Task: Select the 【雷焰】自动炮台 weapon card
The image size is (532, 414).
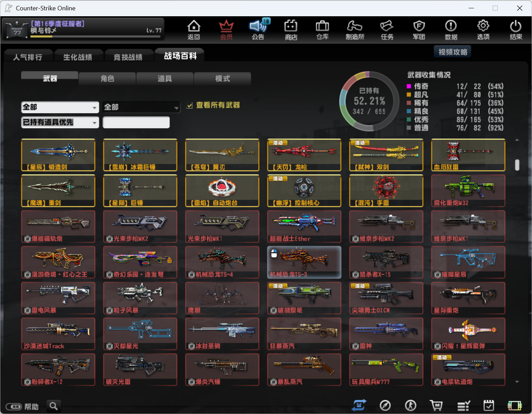Action: (x=222, y=191)
